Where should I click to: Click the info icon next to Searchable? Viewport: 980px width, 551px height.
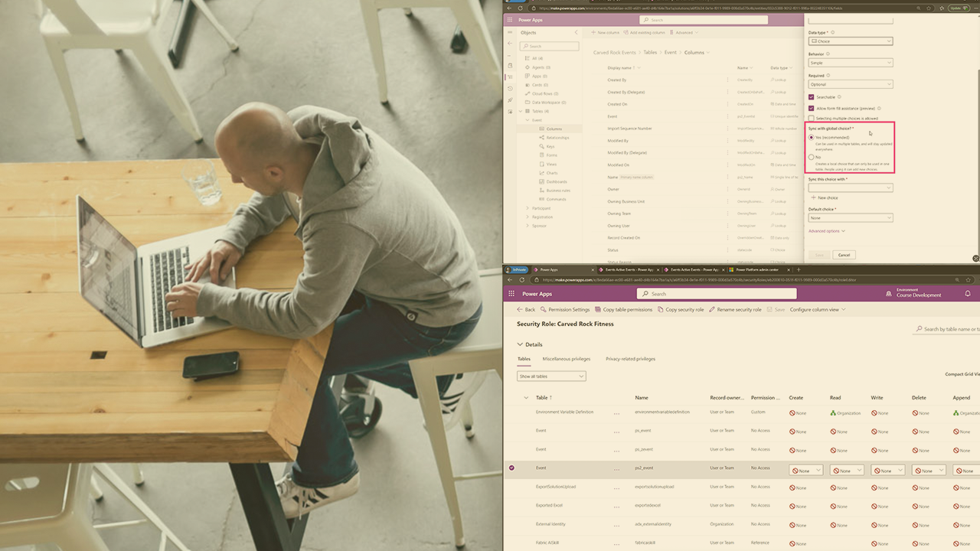tap(840, 97)
